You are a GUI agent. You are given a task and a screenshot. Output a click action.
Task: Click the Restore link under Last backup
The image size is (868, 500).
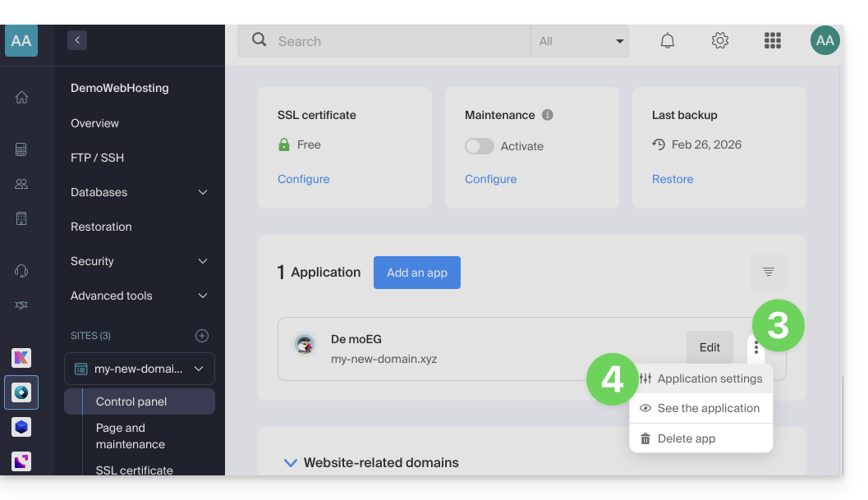click(673, 179)
